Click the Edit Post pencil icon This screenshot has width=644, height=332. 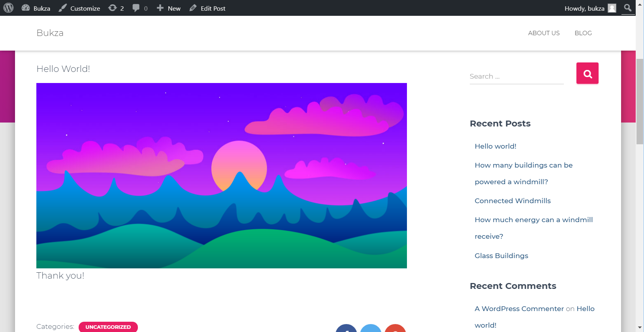click(x=193, y=8)
